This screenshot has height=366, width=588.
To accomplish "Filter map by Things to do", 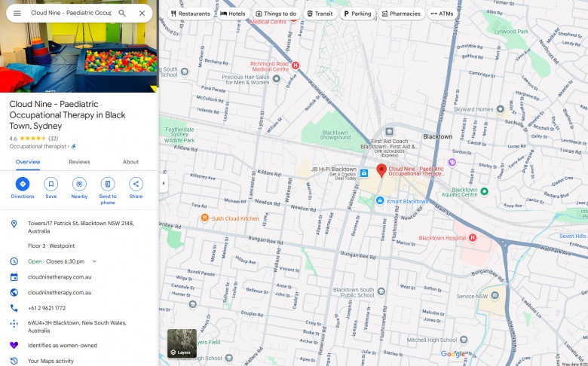I will coord(276,14).
